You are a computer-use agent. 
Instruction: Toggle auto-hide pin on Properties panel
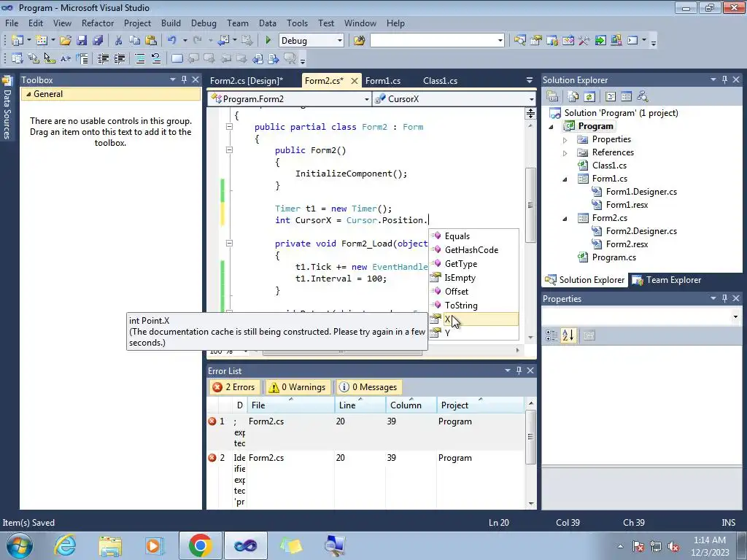724,298
